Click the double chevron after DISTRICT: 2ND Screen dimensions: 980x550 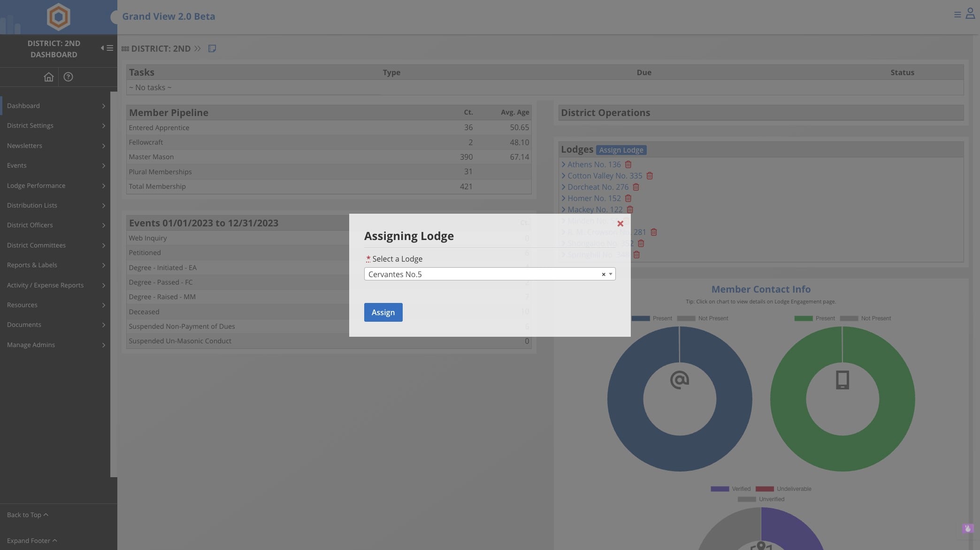(198, 48)
